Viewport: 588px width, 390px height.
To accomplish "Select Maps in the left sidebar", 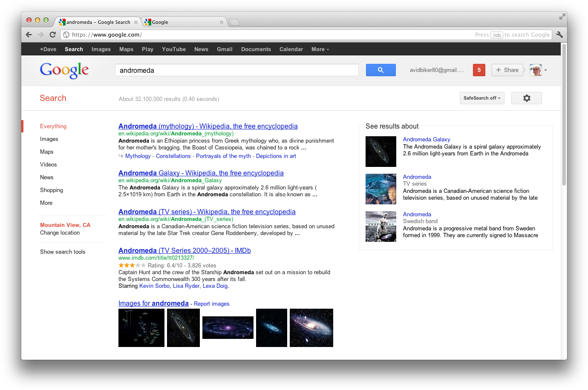I will (47, 152).
